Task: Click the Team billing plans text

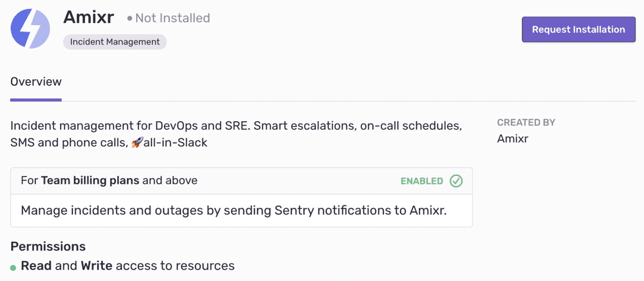Action: tap(90, 180)
